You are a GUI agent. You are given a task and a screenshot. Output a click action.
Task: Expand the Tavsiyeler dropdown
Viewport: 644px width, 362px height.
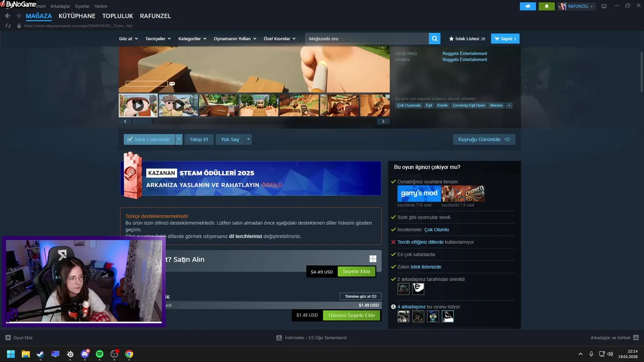coord(158,39)
